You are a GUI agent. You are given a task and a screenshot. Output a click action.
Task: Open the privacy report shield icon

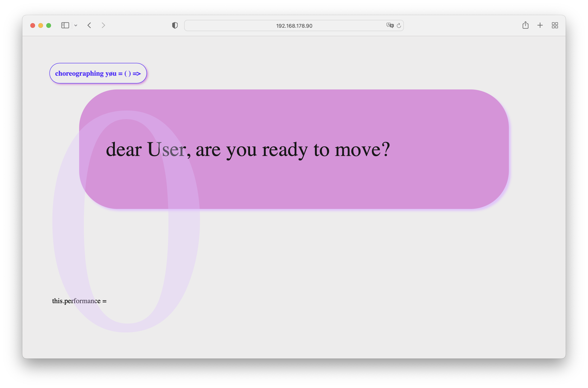coord(175,25)
